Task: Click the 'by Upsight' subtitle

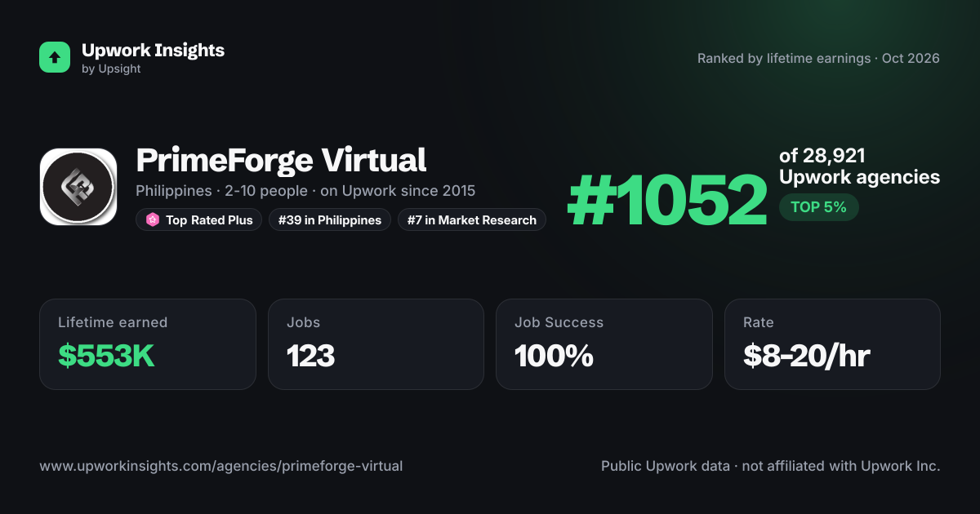Action: tap(111, 69)
